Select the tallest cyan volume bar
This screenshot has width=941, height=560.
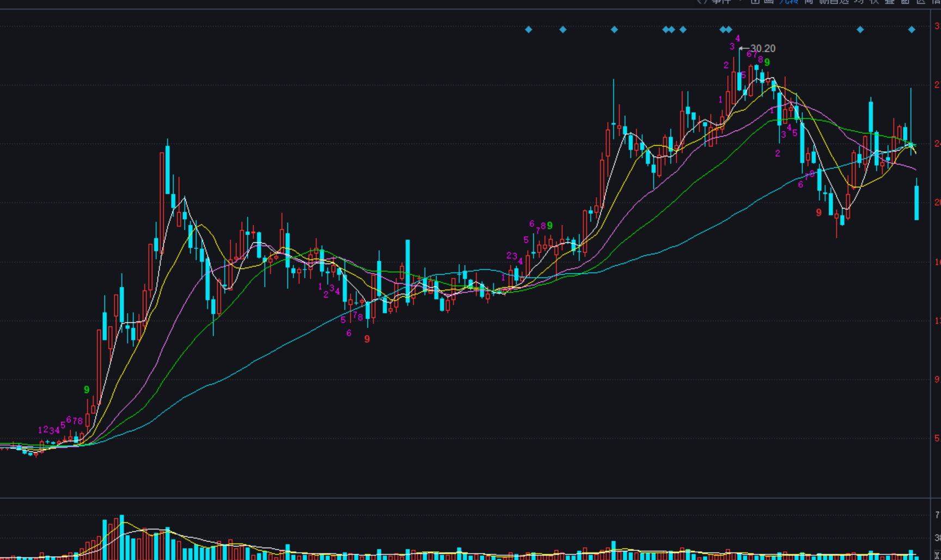tap(122, 537)
